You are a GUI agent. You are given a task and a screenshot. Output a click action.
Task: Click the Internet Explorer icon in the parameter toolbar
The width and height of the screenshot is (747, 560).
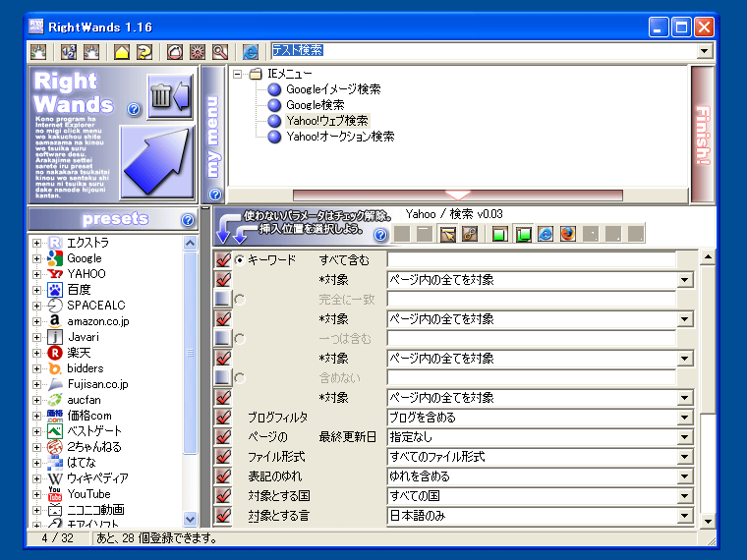point(545,234)
